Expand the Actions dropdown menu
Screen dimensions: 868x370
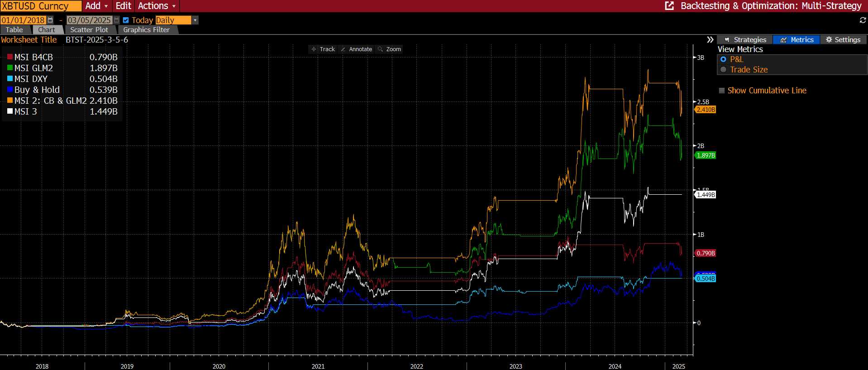point(157,6)
